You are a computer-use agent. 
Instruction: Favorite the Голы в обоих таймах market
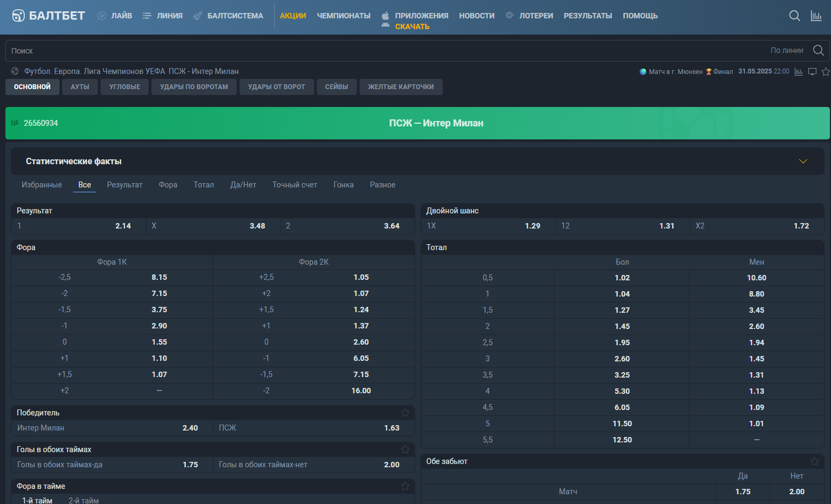tap(405, 449)
